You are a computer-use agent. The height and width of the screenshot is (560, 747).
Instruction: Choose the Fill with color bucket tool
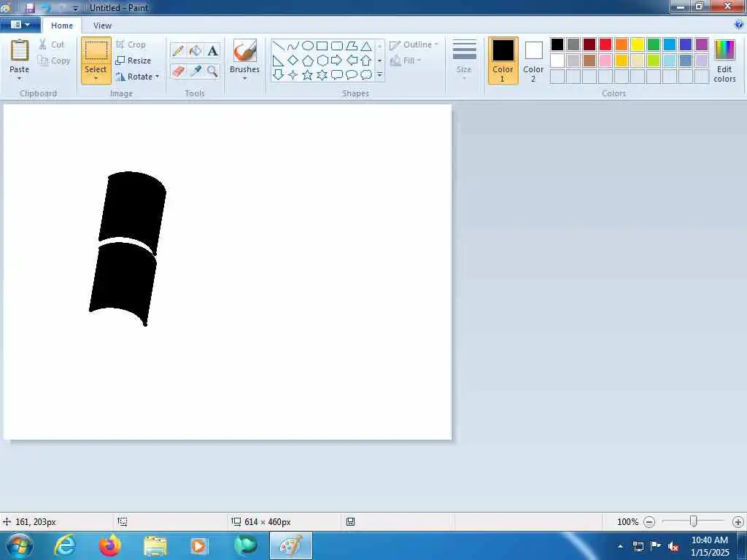pos(196,50)
